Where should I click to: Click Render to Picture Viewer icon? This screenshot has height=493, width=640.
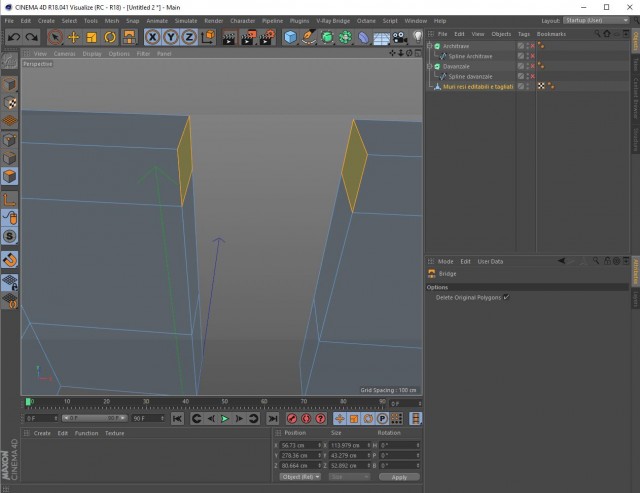247,38
